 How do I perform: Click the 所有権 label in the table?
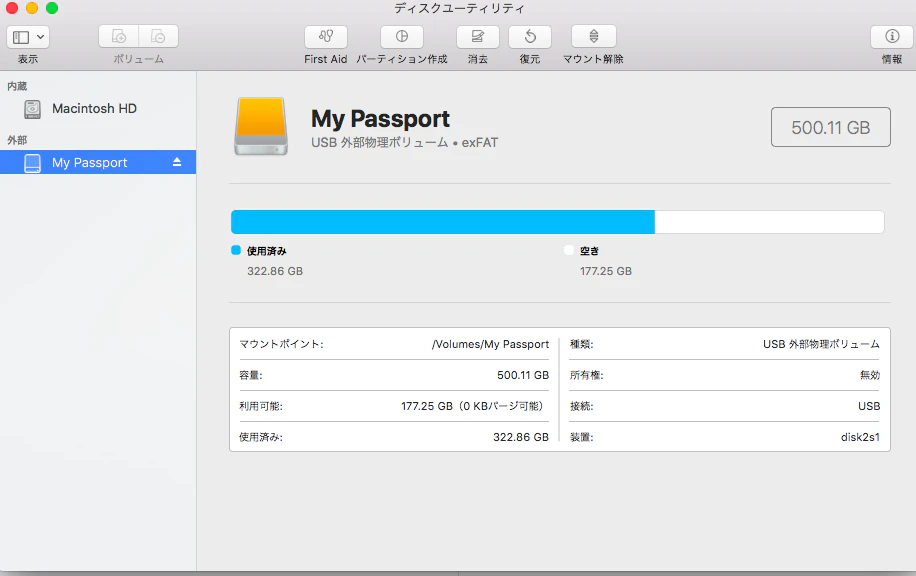pos(586,375)
